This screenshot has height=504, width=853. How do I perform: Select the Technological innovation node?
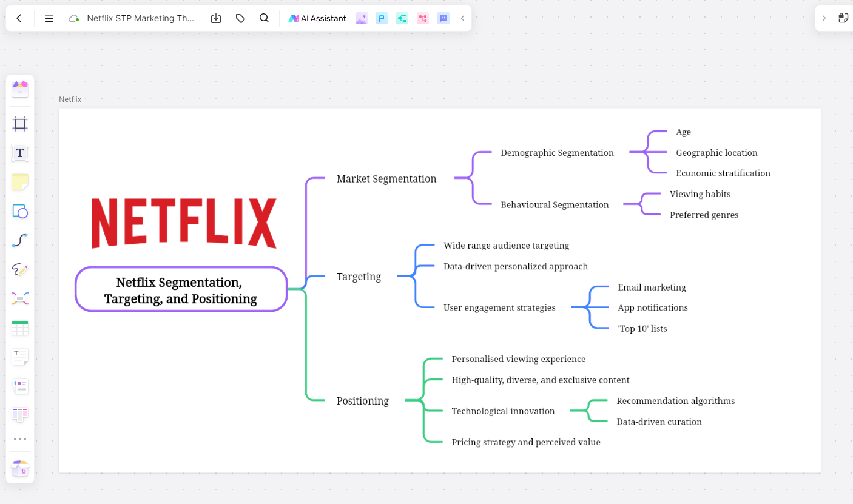pyautogui.click(x=503, y=411)
